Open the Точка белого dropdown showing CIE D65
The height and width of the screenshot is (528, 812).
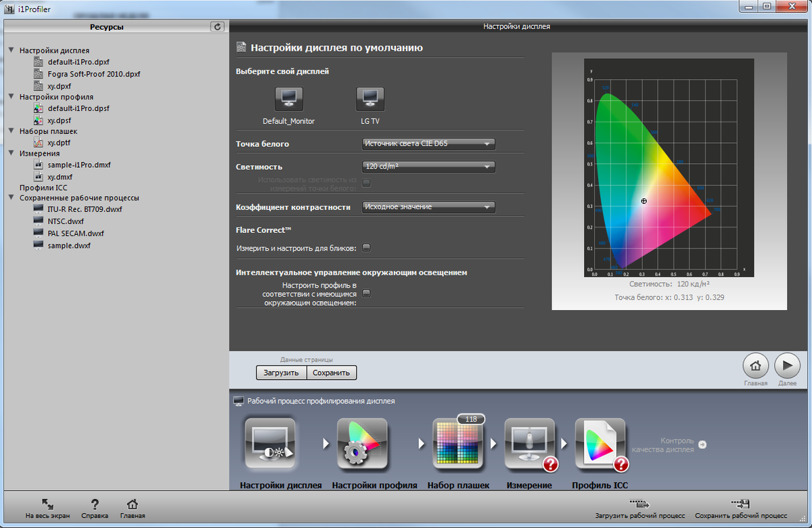(428, 144)
